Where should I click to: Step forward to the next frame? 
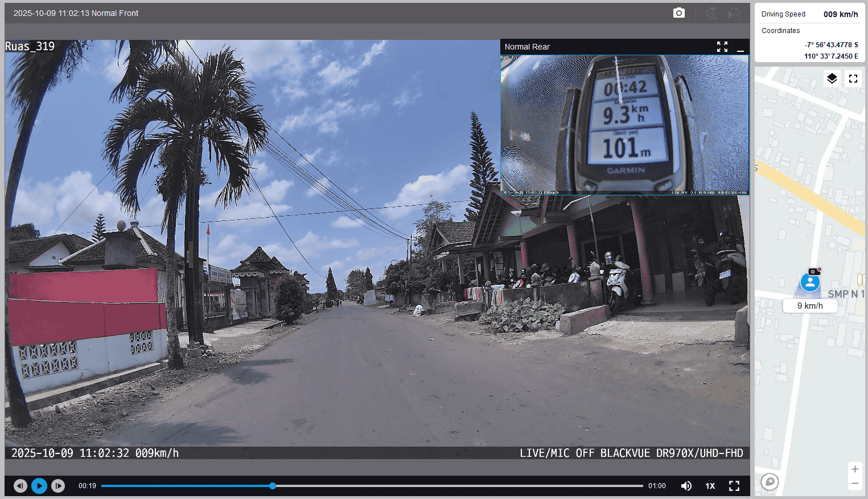pyautogui.click(x=58, y=486)
